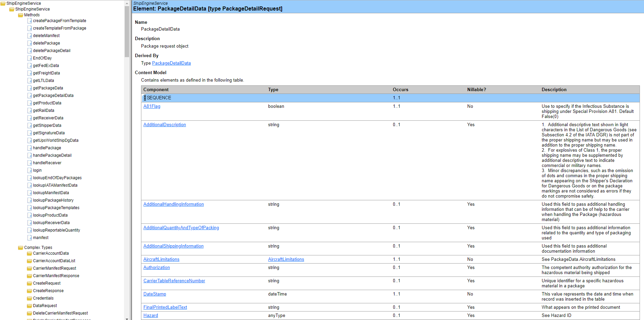This screenshot has width=644, height=320.
Task: Open the AdditionalQuantityAndTypeOfPacking link
Action: pyautogui.click(x=181, y=228)
